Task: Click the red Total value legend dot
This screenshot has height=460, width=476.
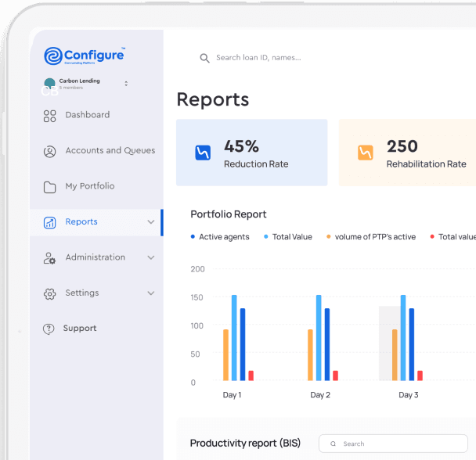Action: tap(432, 237)
